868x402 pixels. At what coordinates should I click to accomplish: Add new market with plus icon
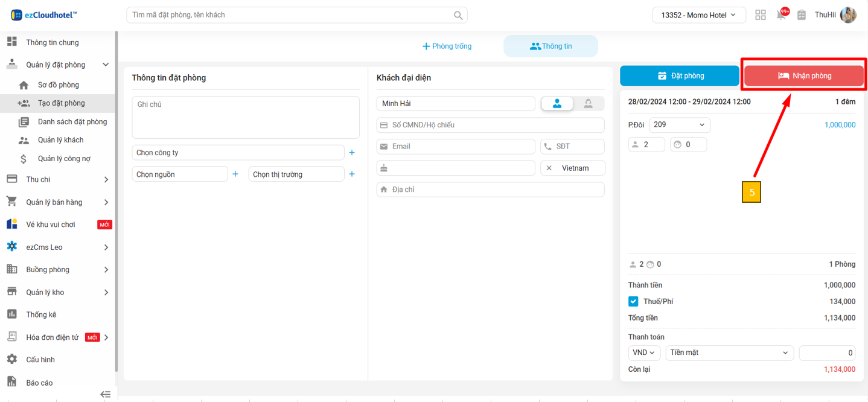click(352, 174)
